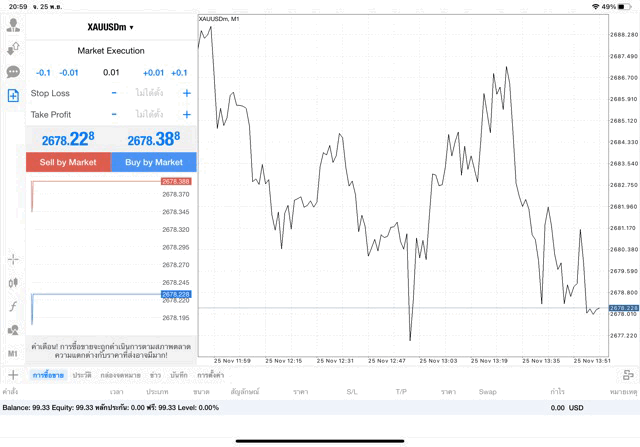Select the new order icon

[13, 96]
